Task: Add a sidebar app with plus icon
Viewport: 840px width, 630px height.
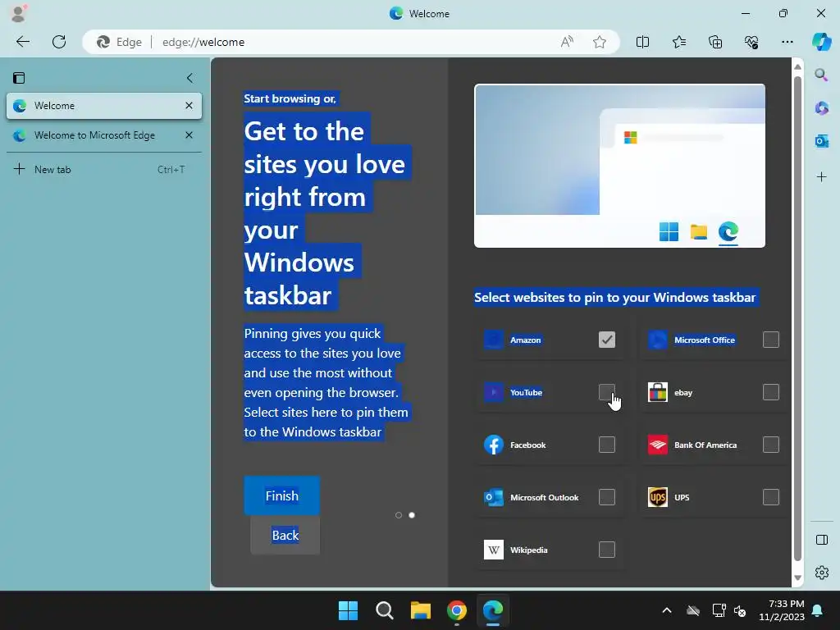Action: click(x=821, y=177)
